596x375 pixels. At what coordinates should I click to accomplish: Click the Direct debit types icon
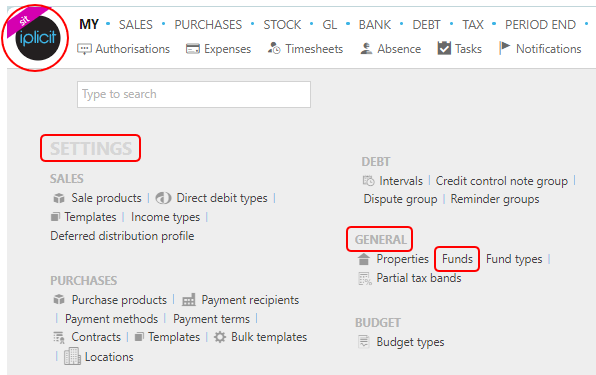163,198
